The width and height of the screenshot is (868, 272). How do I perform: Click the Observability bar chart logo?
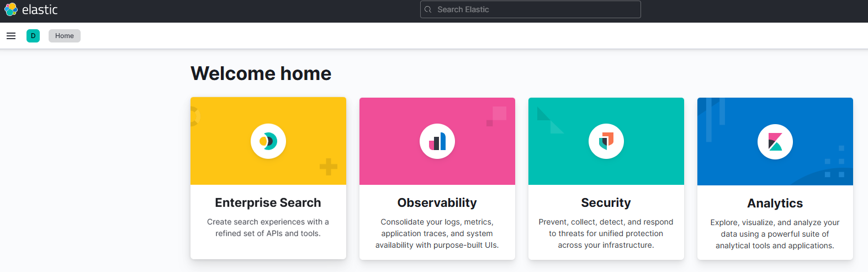[437, 141]
